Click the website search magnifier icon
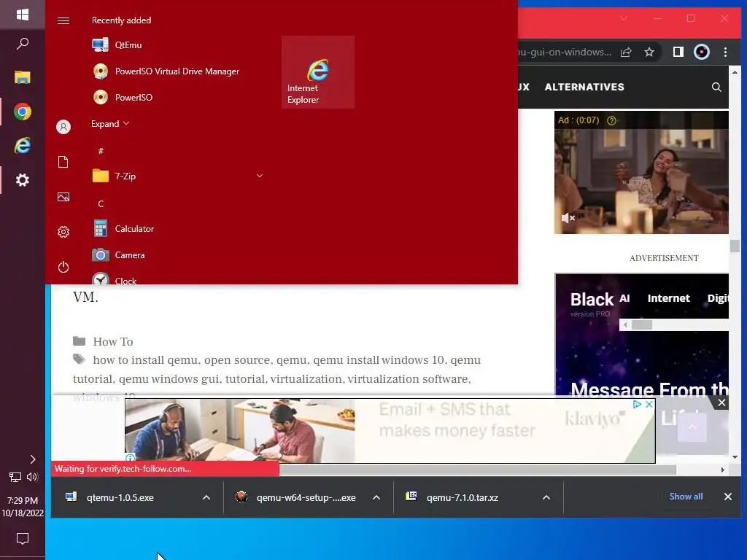 click(716, 87)
